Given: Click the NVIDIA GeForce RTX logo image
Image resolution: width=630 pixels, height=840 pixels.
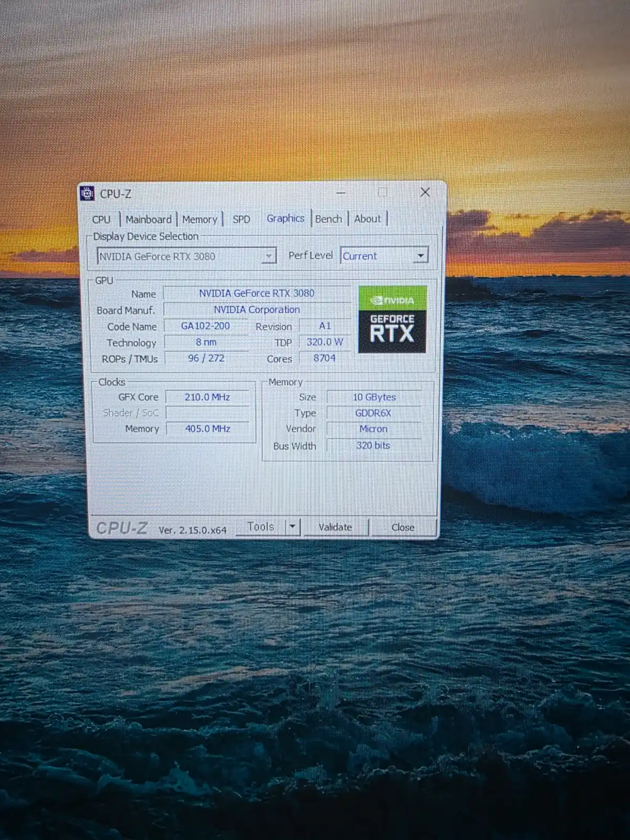Looking at the screenshot, I should pyautogui.click(x=392, y=319).
